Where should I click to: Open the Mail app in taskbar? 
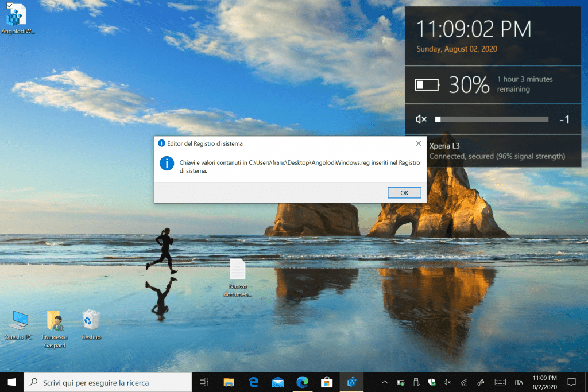278,382
